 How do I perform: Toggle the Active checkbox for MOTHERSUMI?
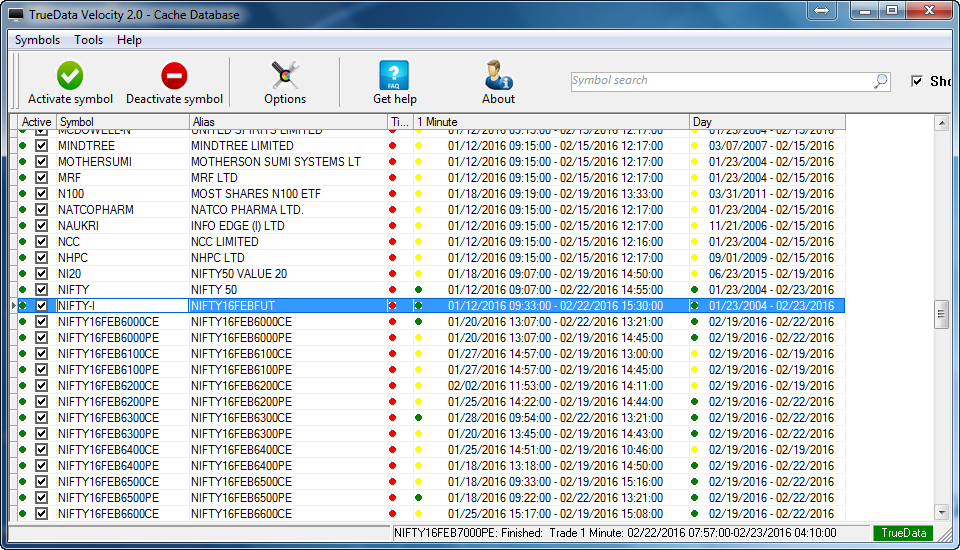coord(41,162)
